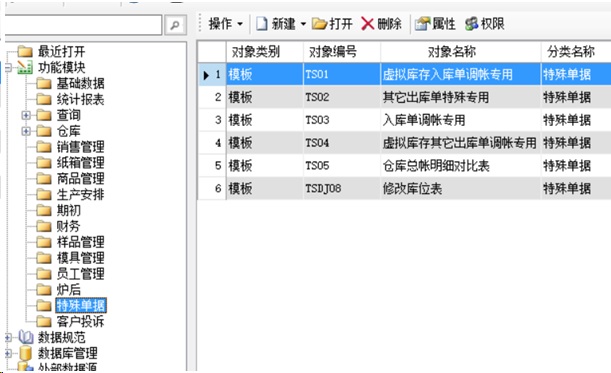Image resolution: width=611 pixels, height=373 pixels.
Task: Expand the 查询 tree node
Action: coord(26,115)
